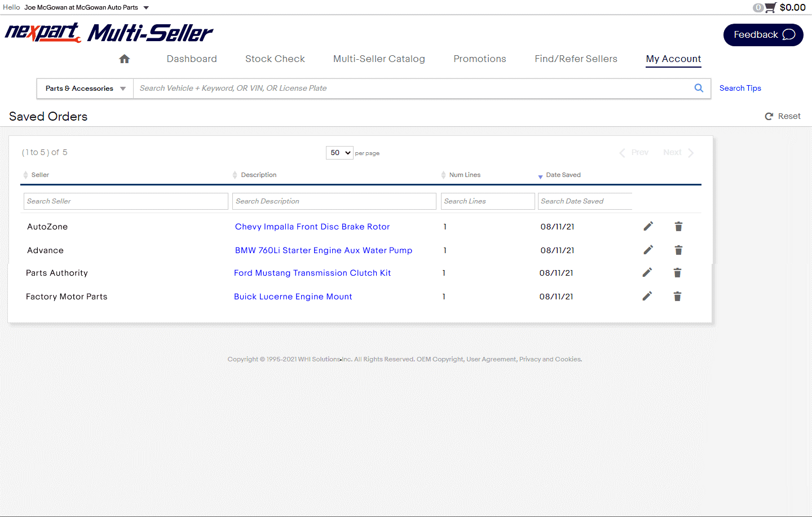Change the 50 per page dropdown
This screenshot has width=812, height=517.
pos(339,153)
